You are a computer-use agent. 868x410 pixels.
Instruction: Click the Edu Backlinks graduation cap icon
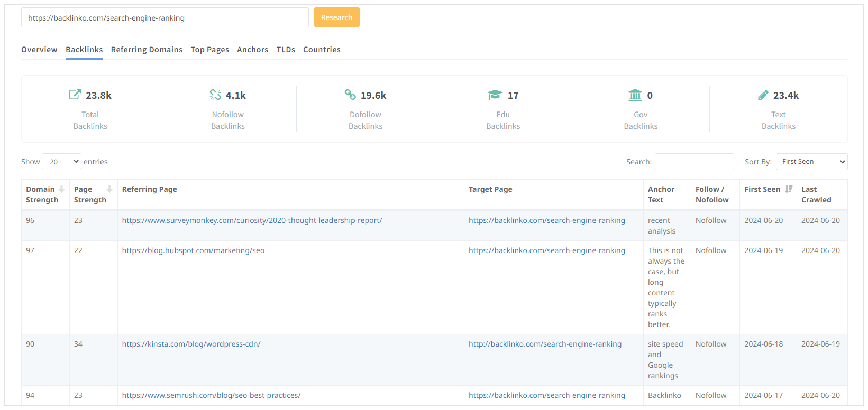click(x=495, y=95)
